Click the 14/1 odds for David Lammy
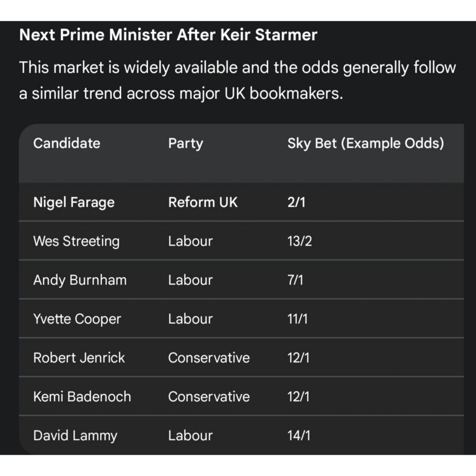Viewport: 476px width, 476px height. (x=298, y=436)
